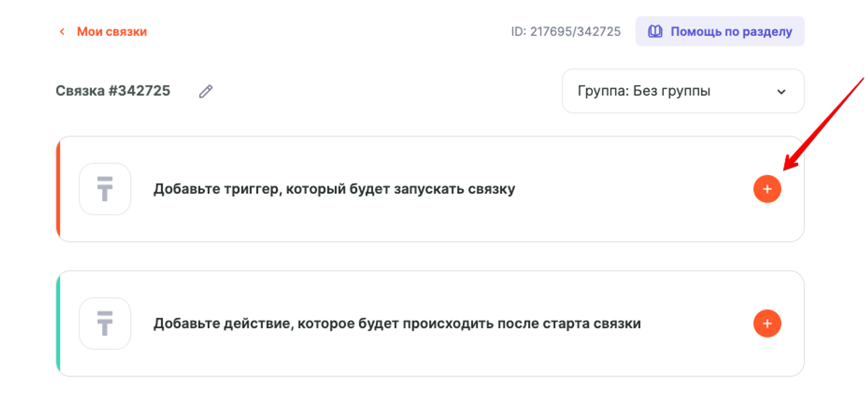Viewport: 868px width, 415px height.
Task: Expand the group selector chevron arrow
Action: [x=781, y=92]
